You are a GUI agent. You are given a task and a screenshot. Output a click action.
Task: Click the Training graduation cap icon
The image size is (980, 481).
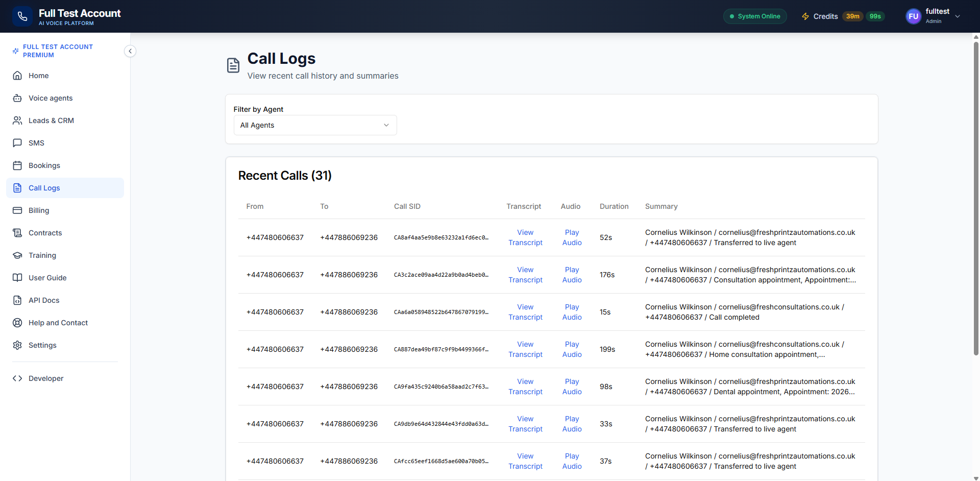(x=17, y=255)
